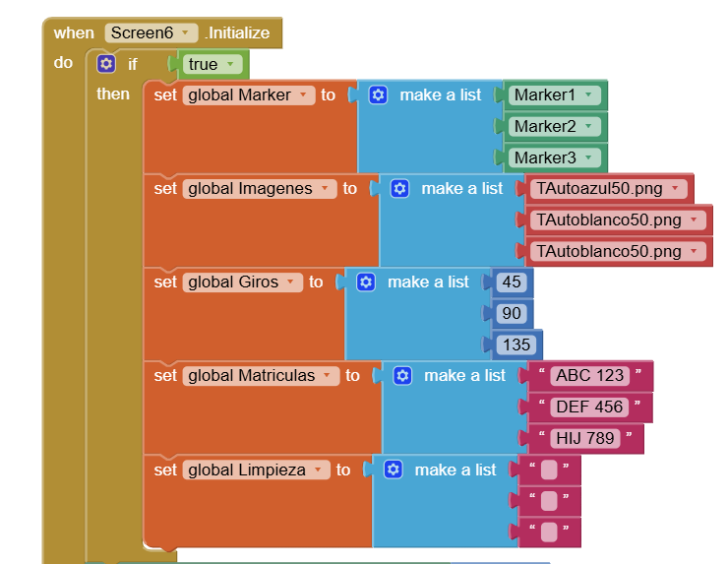Image resolution: width=728 pixels, height=564 pixels.
Task: Expand the global Giros variable dropdown
Action: click(x=242, y=282)
